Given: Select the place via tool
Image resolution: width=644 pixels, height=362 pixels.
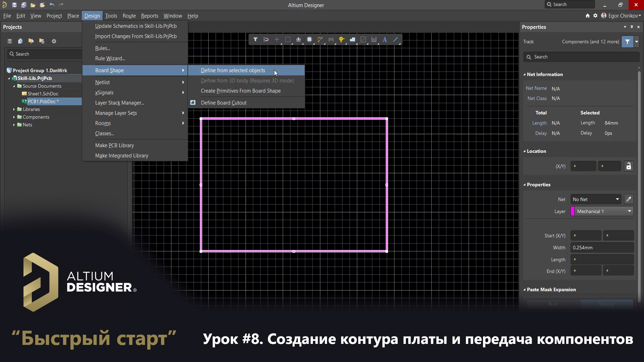Looking at the screenshot, I should point(342,40).
